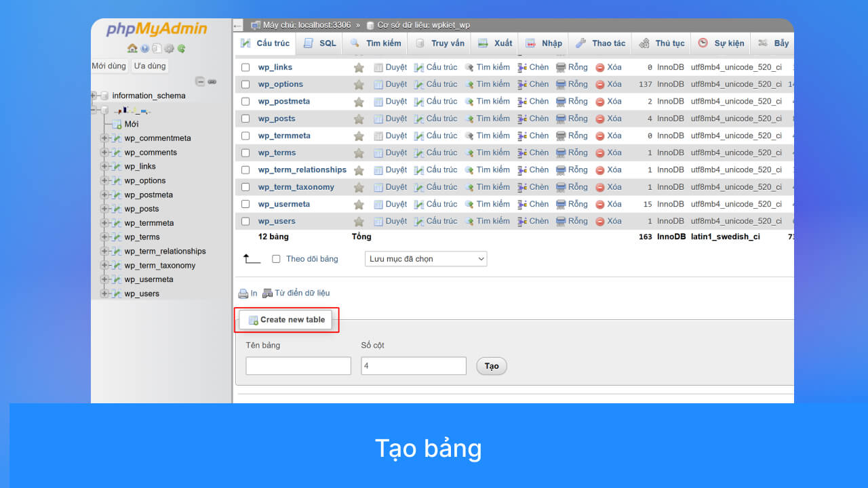Toggle the link-with-main-panel chain icon
868x488 pixels.
pyautogui.click(x=212, y=81)
